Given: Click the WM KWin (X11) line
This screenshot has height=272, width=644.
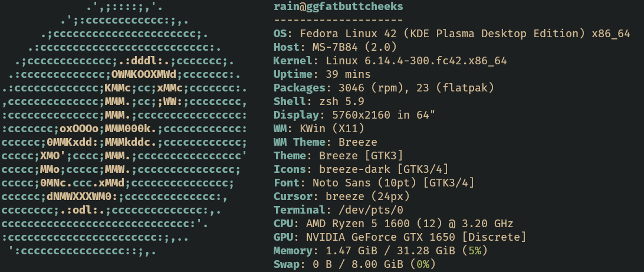Looking at the screenshot, I should [x=318, y=129].
